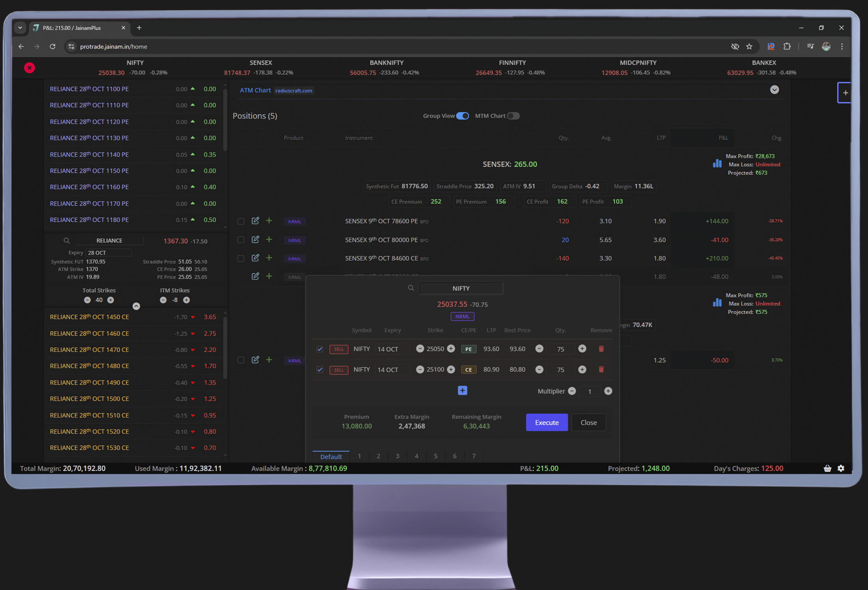
Task: Uncheck the NIFTY 25100 CE leg checkbox
Action: (320, 370)
